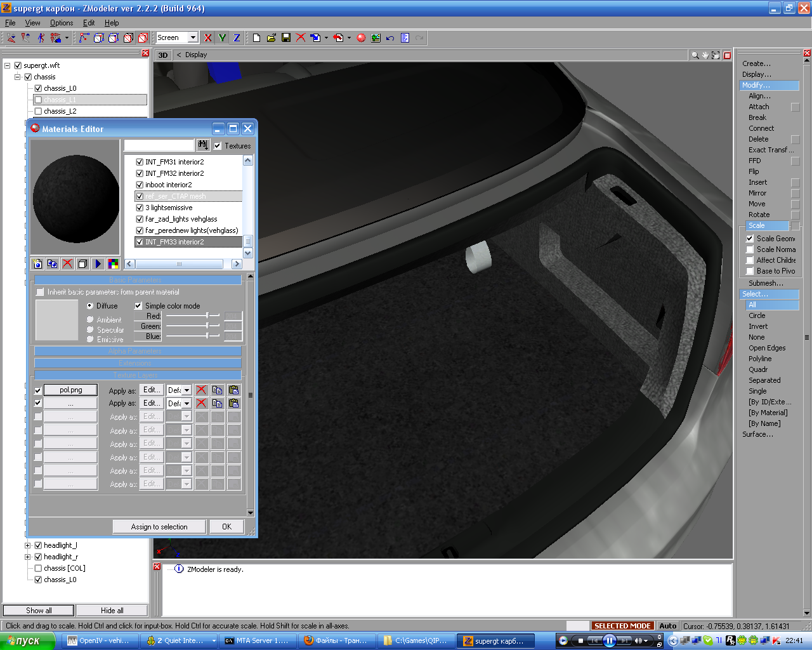812x650 pixels.
Task: Open Apply as dropdown for pol.png layer
Action: [187, 390]
